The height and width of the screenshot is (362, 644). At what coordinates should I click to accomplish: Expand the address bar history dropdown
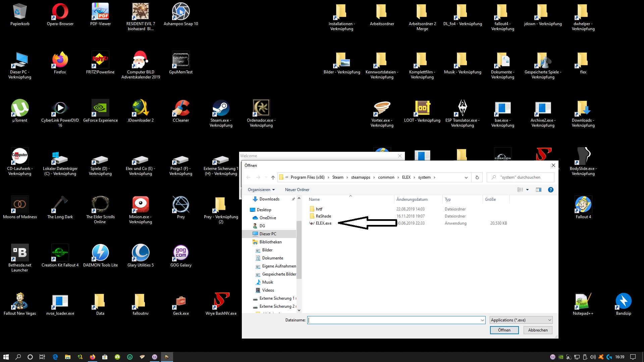tap(466, 177)
